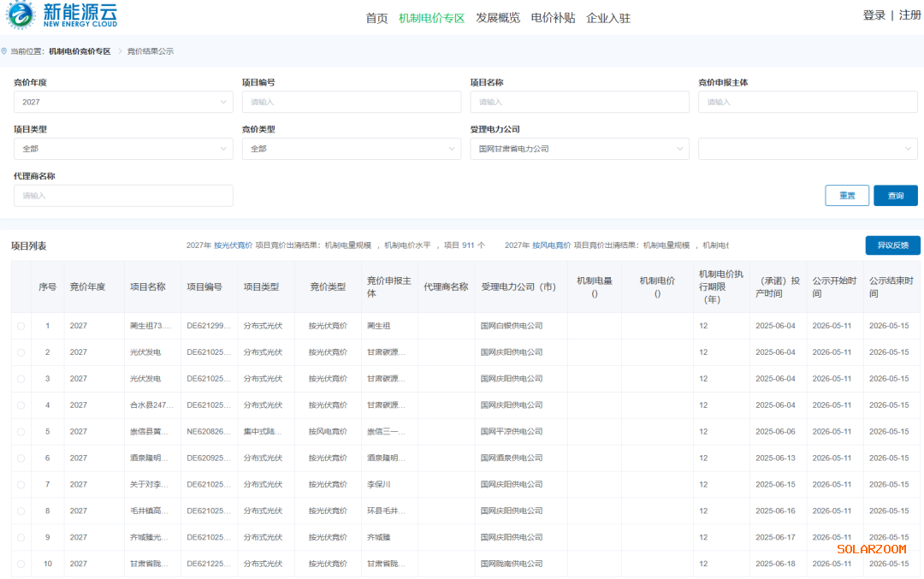Click the 登录 login link
The width and height of the screenshot is (924, 579).
(874, 15)
